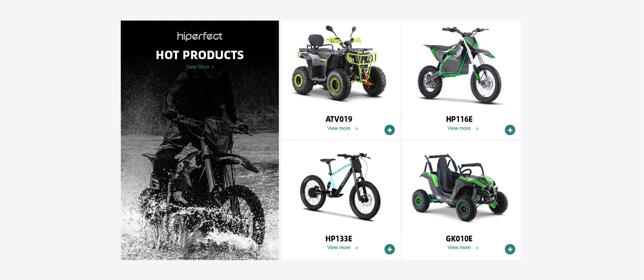The image size is (644, 280).
Task: Click the ATV019 product title
Action: (x=339, y=119)
